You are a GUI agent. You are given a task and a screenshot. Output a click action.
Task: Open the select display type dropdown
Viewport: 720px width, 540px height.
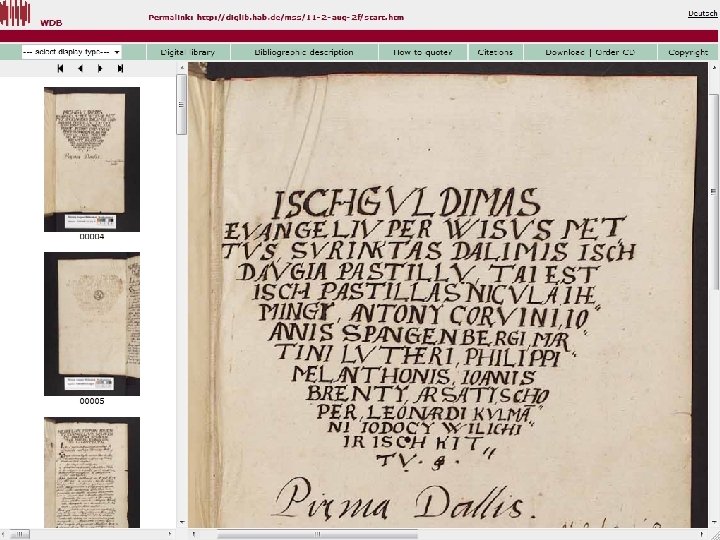tap(72, 52)
